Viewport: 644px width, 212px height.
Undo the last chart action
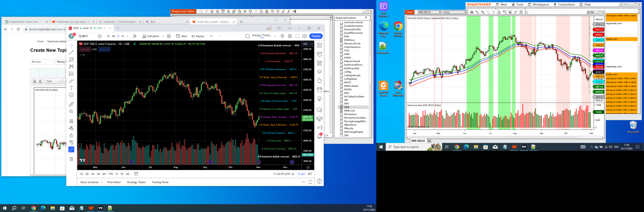pos(212,36)
